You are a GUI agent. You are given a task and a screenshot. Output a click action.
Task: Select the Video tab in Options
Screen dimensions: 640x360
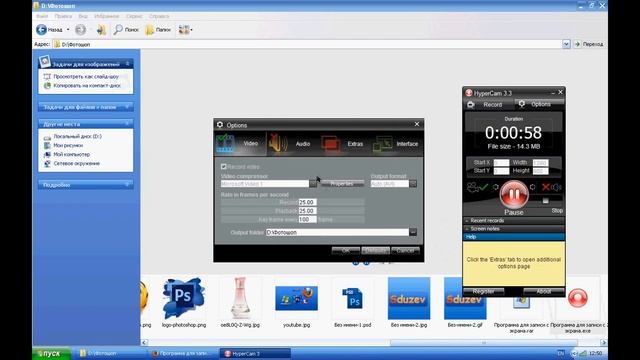(x=240, y=144)
